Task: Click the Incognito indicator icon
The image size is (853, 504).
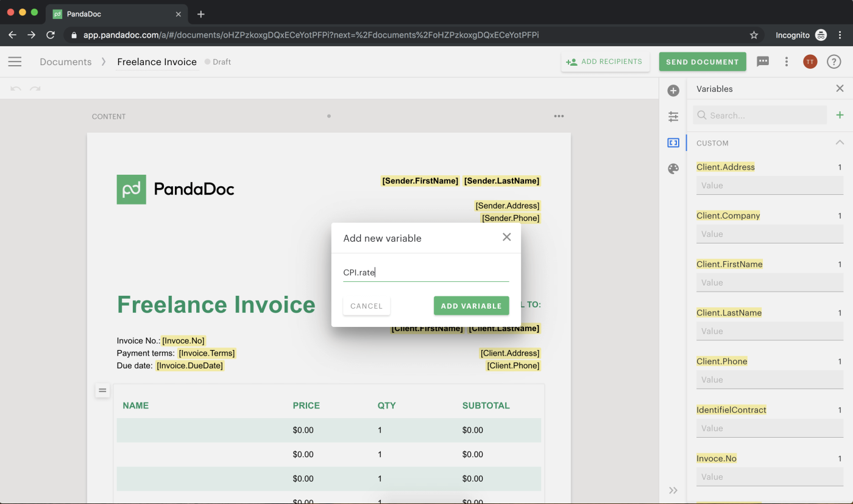Action: click(821, 35)
